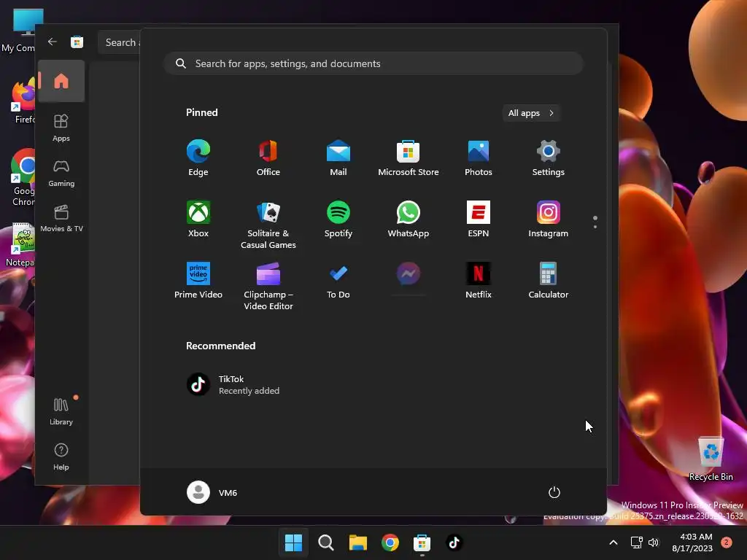
Task: Open the Mail app
Action: pos(338,158)
